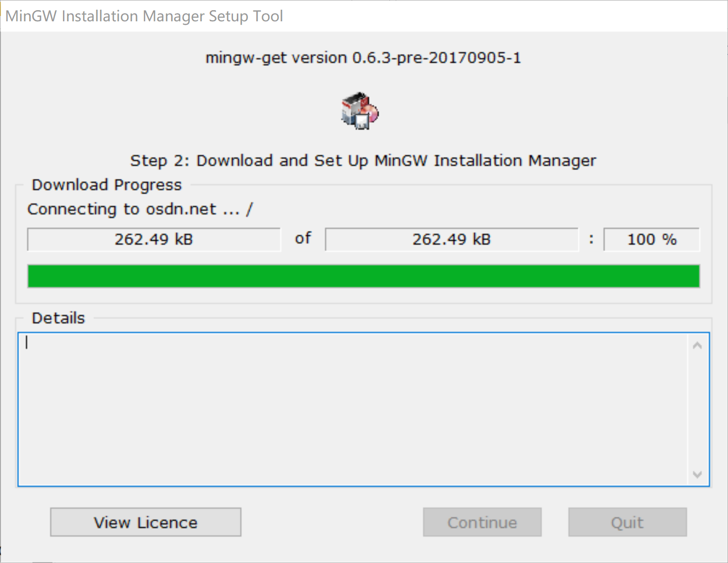The height and width of the screenshot is (563, 728).
Task: Click the Quit button
Action: coord(627,522)
